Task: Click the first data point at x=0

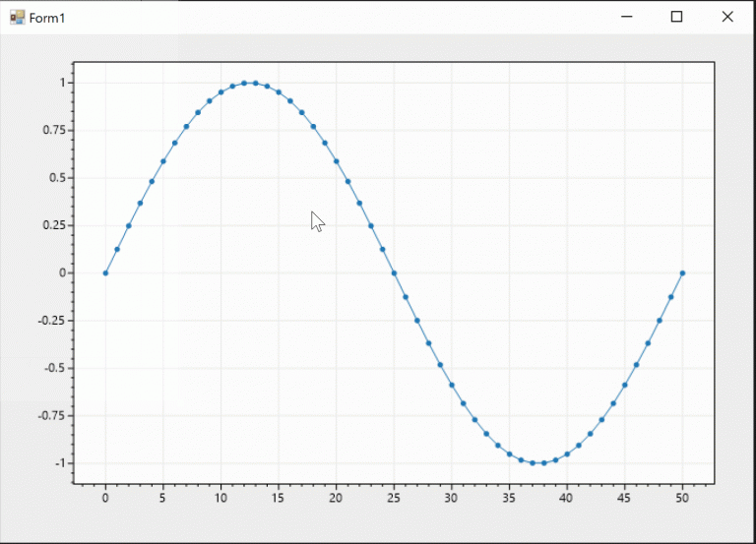Action: click(x=105, y=272)
